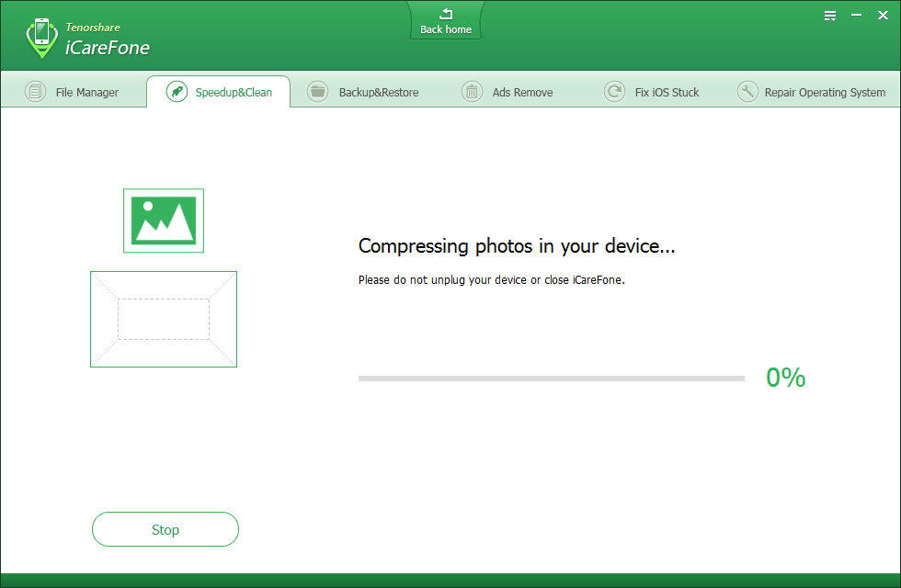Click the iCareFone phone logo icon
Image resolution: width=901 pixels, height=588 pixels.
click(42, 38)
